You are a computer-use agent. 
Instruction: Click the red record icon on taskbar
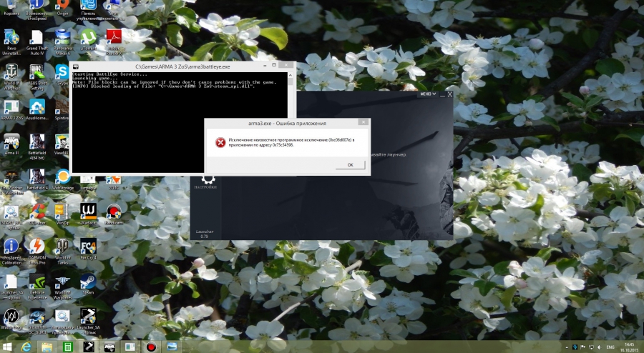tap(151, 347)
